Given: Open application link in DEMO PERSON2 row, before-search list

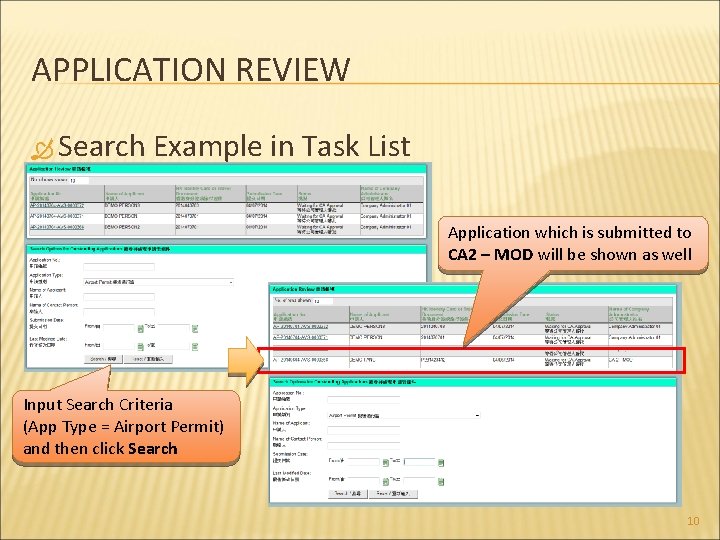Looking at the screenshot, I should coord(57,227).
